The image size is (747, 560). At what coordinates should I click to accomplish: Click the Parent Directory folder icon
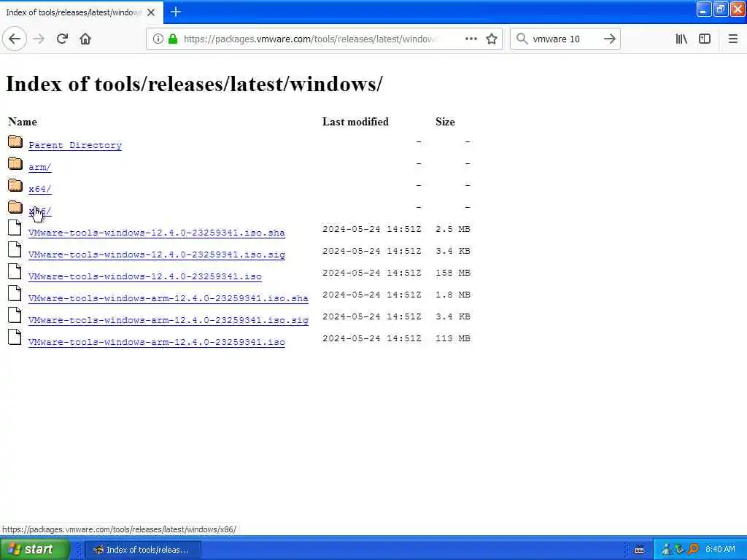[15, 141]
